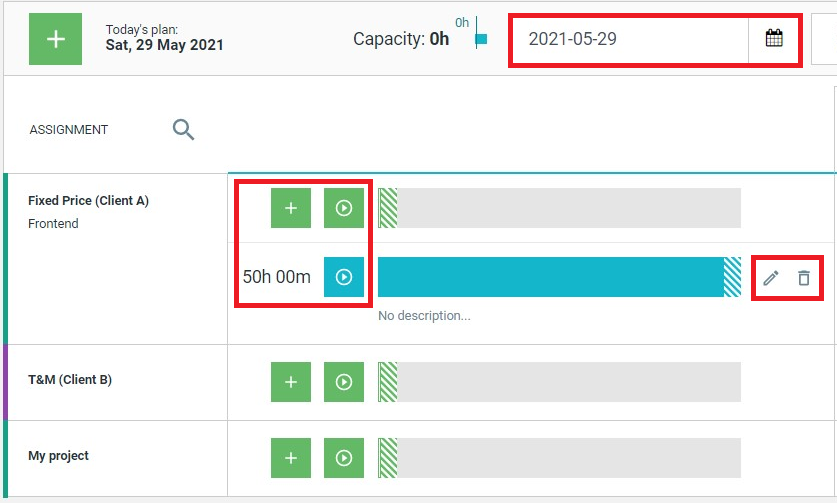This screenshot has width=837, height=503.
Task: Click the No description text
Action: pyautogui.click(x=424, y=316)
